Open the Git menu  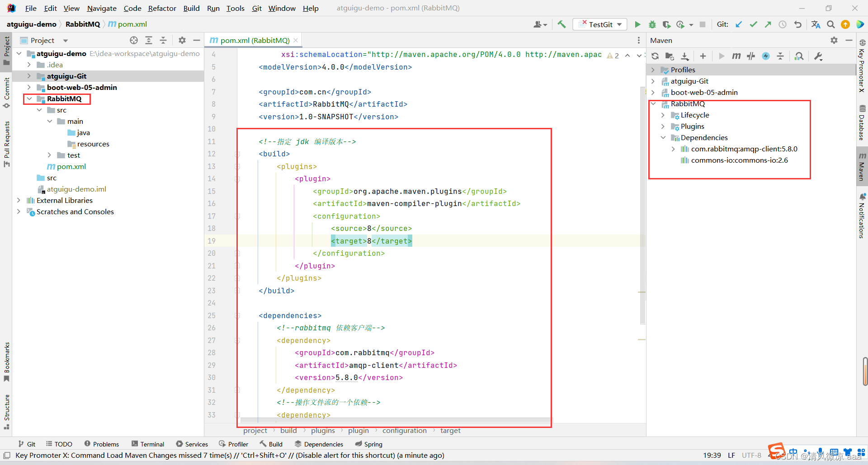[256, 8]
